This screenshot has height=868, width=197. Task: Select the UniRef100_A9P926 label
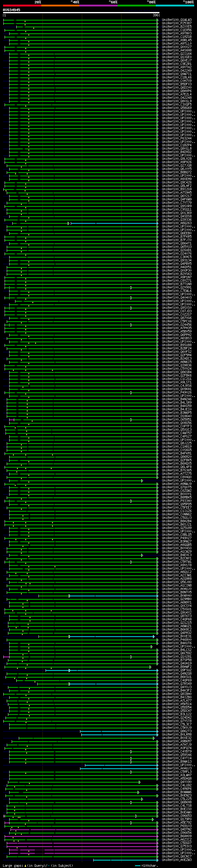(177, 162)
